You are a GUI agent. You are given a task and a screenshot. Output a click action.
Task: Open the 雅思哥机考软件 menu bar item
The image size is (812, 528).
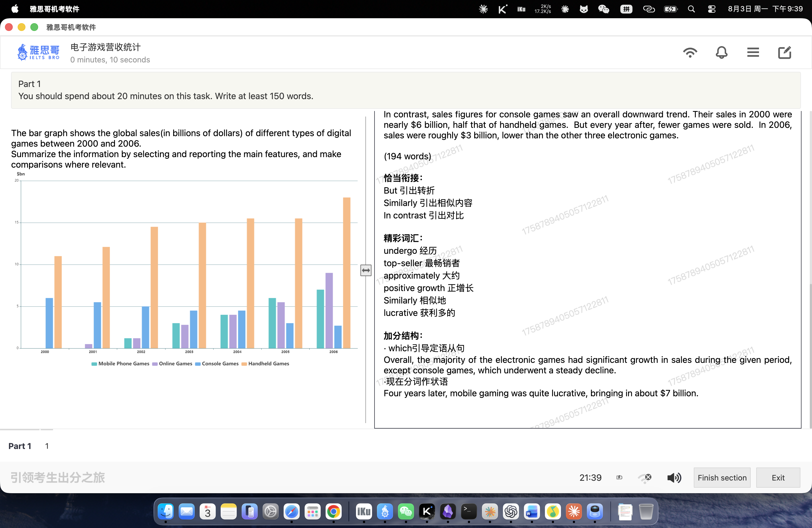[54, 9]
